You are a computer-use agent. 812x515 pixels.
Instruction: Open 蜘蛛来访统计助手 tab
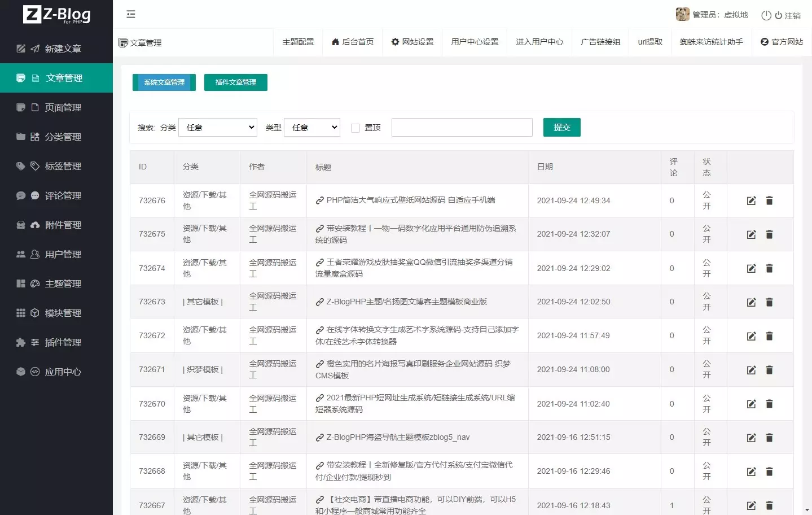[x=712, y=42]
